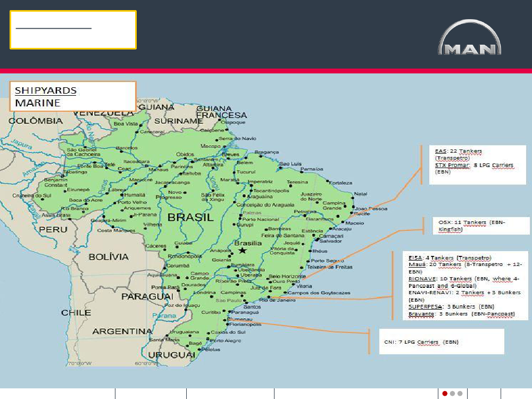This screenshot has height=399, width=532.
Task: Click the Belo Horizonte city label
Action: pyautogui.click(x=287, y=277)
